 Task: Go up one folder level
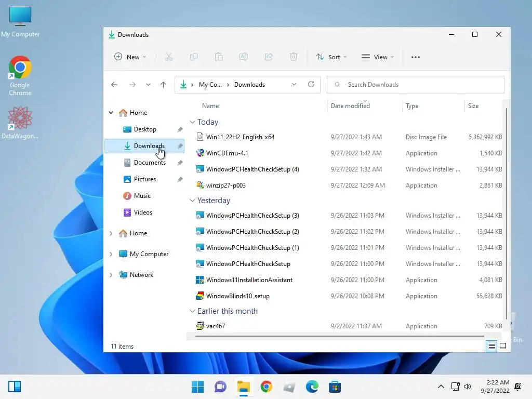(x=164, y=85)
